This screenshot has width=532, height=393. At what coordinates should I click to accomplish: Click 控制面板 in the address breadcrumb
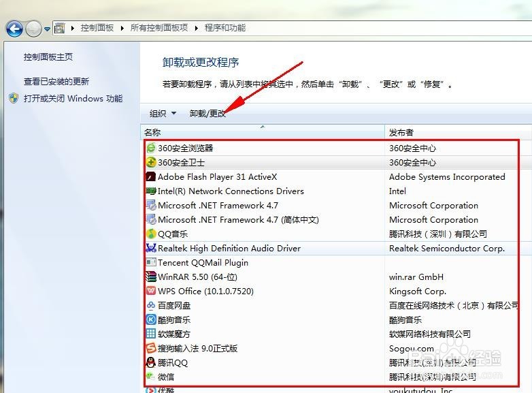click(x=97, y=28)
